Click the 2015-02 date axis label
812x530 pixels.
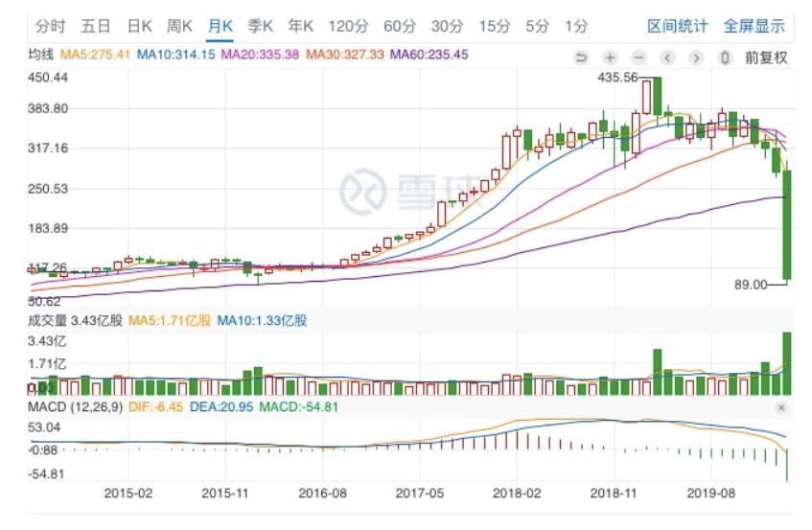pos(128,494)
